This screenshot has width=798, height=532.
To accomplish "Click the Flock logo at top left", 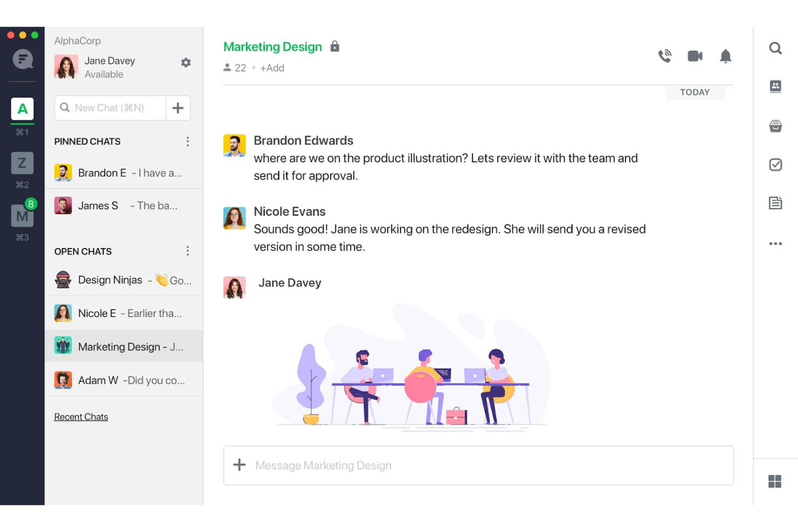I will click(x=23, y=59).
